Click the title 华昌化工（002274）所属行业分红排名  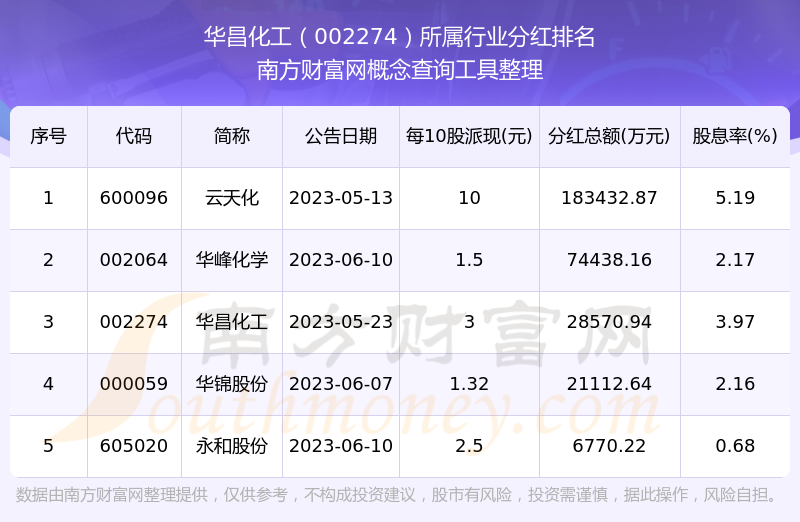tap(399, 37)
